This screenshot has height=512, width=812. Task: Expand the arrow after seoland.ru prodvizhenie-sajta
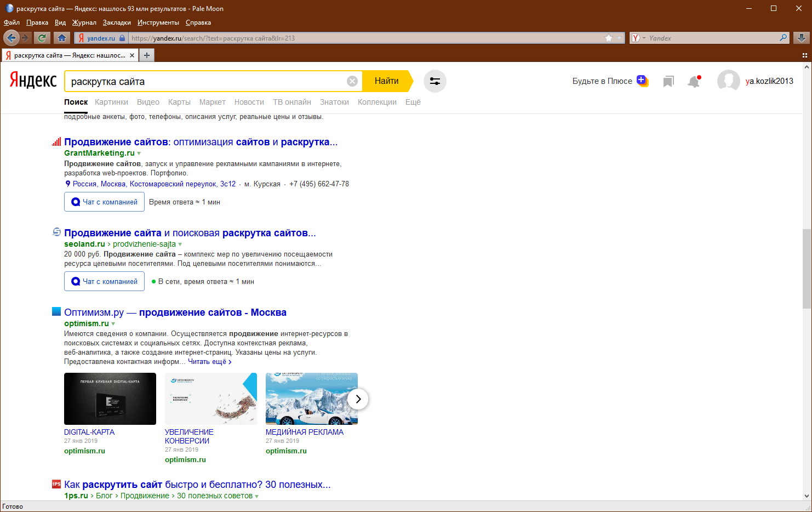[x=180, y=244]
